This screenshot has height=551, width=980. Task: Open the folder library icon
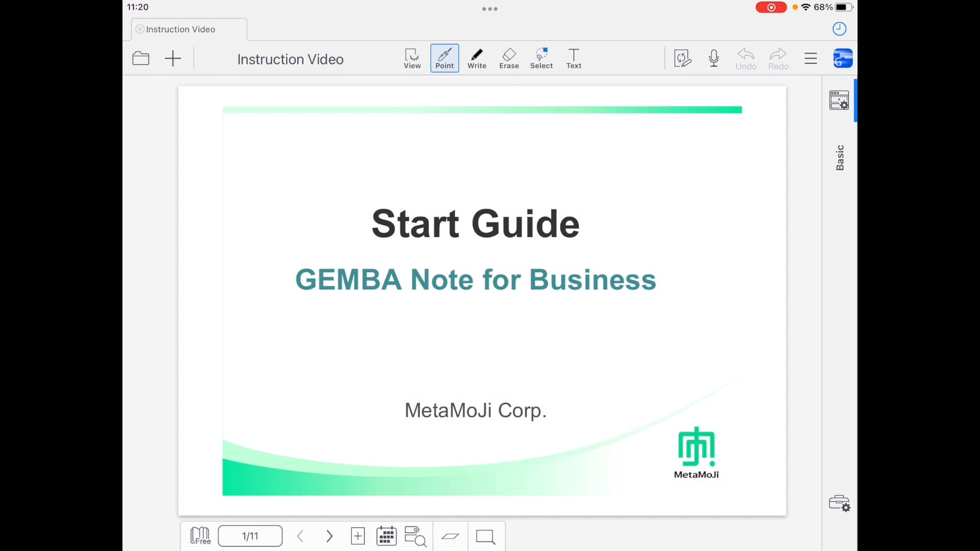pyautogui.click(x=141, y=58)
